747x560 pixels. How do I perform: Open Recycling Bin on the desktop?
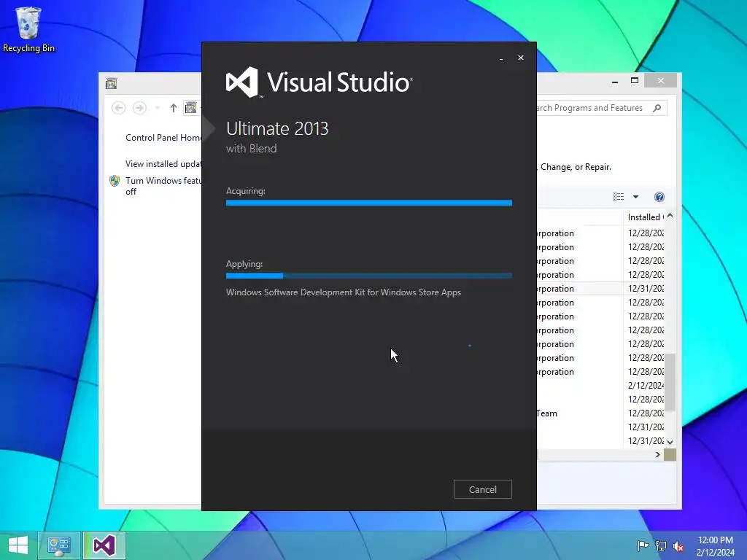28,29
